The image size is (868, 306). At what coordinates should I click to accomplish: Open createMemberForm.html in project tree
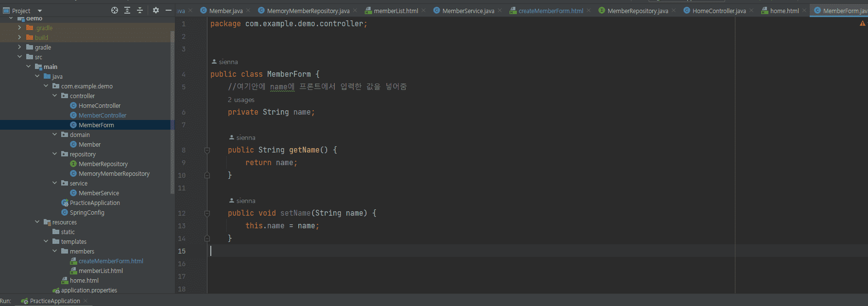[x=110, y=261]
